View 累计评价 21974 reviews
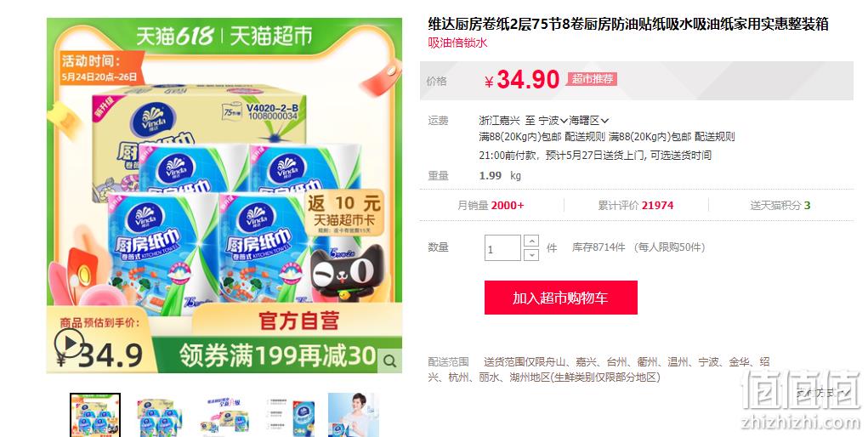This screenshot has width=868, height=437. coord(636,206)
